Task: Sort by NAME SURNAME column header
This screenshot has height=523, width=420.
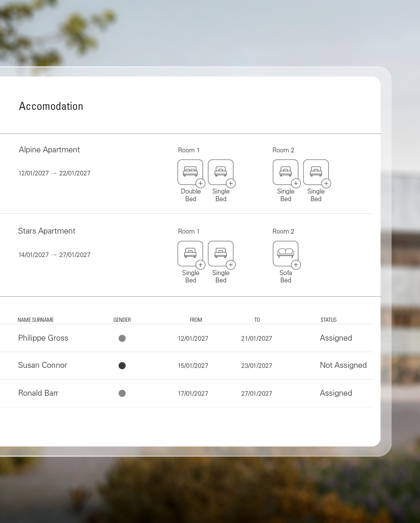Action: coord(36,320)
